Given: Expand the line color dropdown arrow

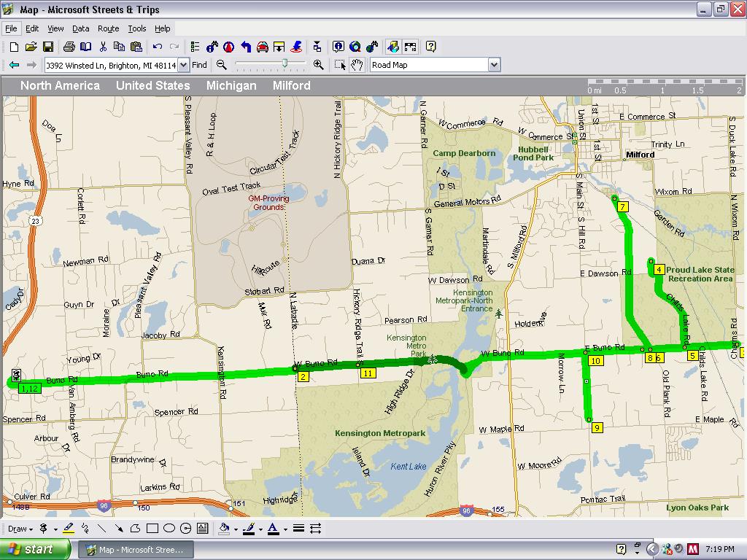Looking at the screenshot, I should coord(260,529).
